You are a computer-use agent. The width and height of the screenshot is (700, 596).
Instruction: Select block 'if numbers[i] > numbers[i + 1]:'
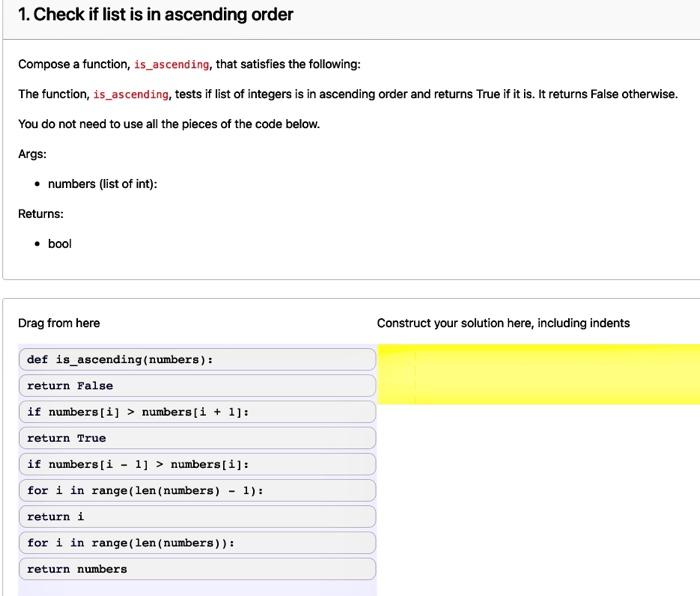[197, 412]
